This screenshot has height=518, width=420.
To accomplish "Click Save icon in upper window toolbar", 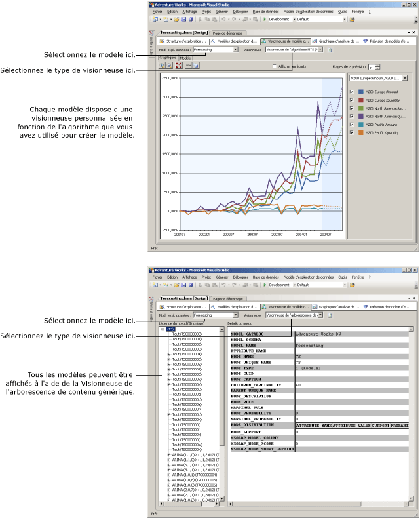I will [x=184, y=20].
